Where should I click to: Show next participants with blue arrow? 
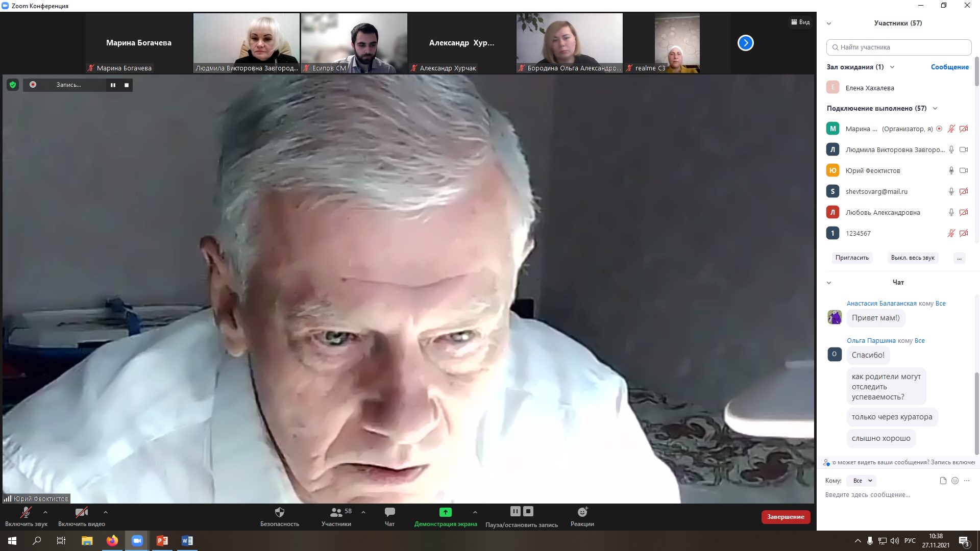745,43
